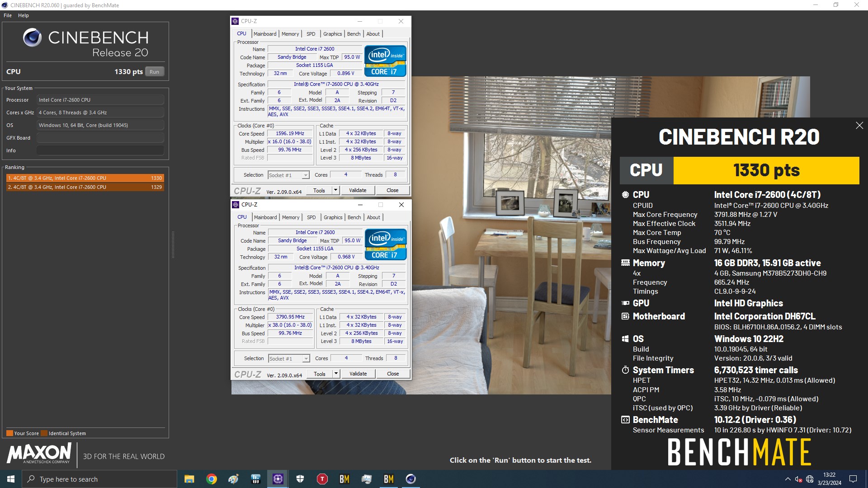Click the network globe tray icon

[810, 479]
